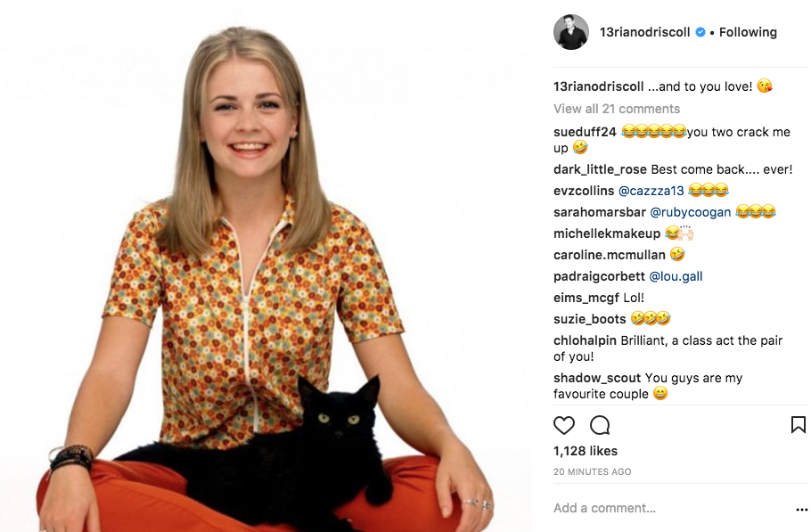Expand View all 21 comments
811x532 pixels.
[617, 109]
